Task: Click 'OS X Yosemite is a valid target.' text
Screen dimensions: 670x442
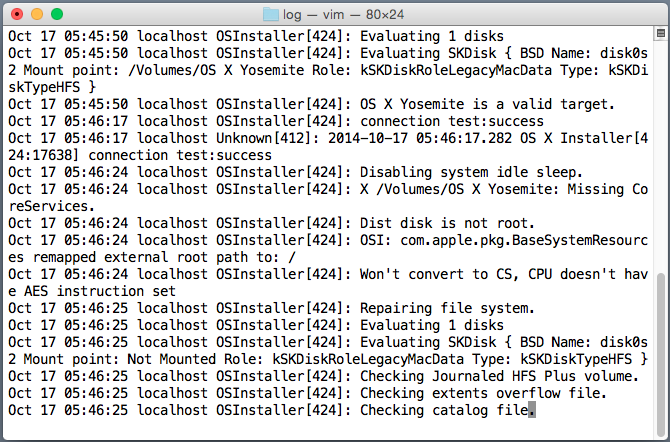Action: (487, 104)
